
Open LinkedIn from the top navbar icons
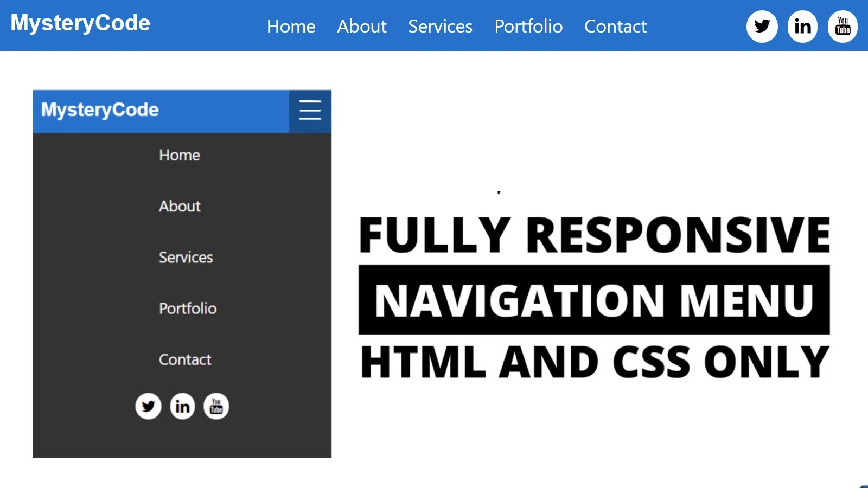pos(802,25)
